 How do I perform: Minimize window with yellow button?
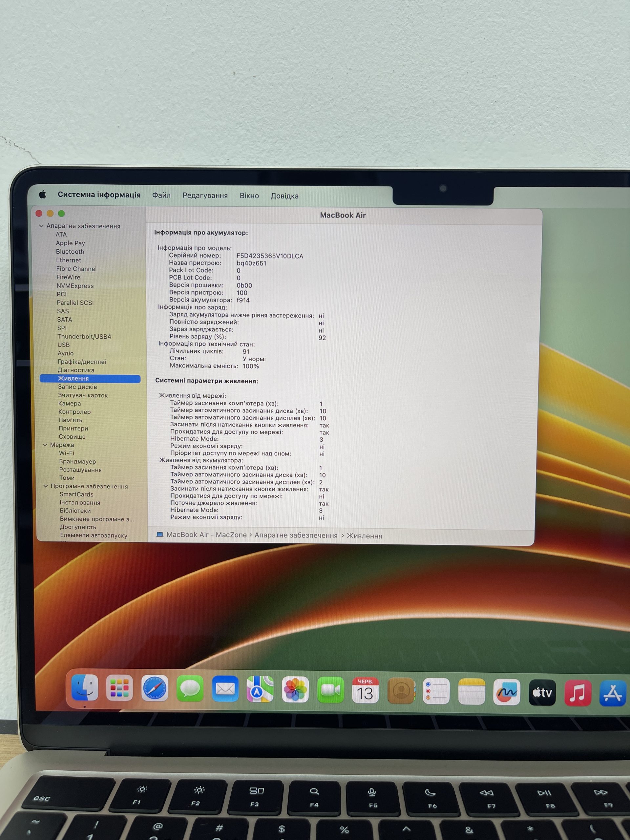click(50, 213)
